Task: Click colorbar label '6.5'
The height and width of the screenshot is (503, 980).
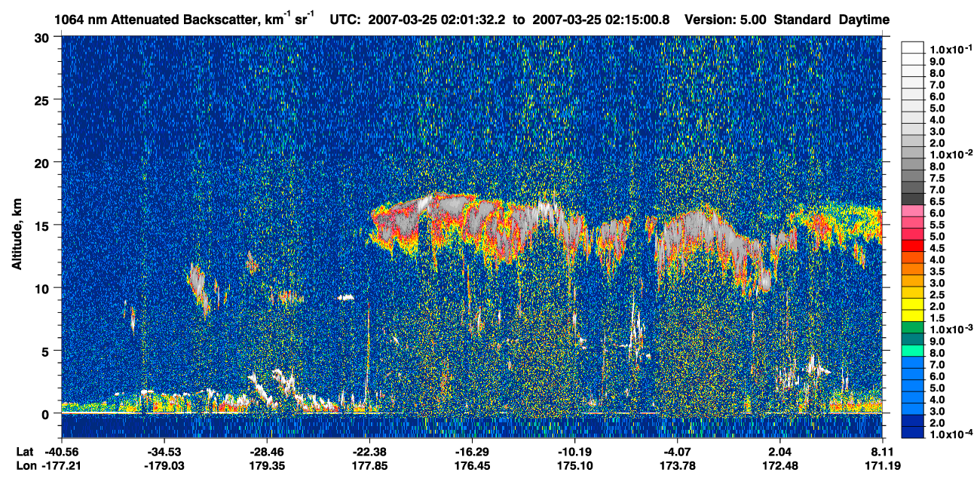Action: click(x=937, y=201)
